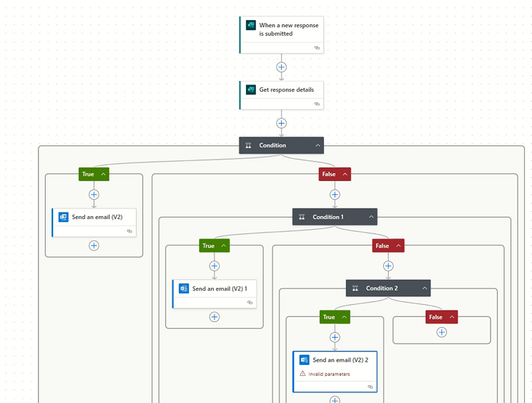Open the When a new response is submitted trigger
This screenshot has height=403, width=532.
[282, 34]
